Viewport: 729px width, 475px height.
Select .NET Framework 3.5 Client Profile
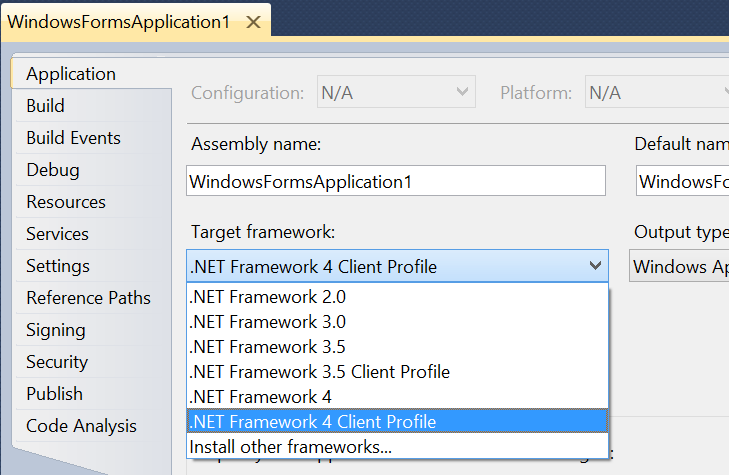coord(398,372)
